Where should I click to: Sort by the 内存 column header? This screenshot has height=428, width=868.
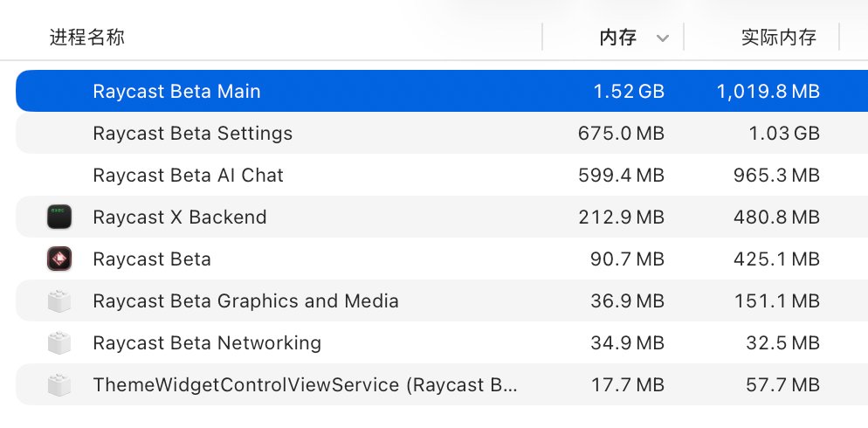pyautogui.click(x=618, y=37)
